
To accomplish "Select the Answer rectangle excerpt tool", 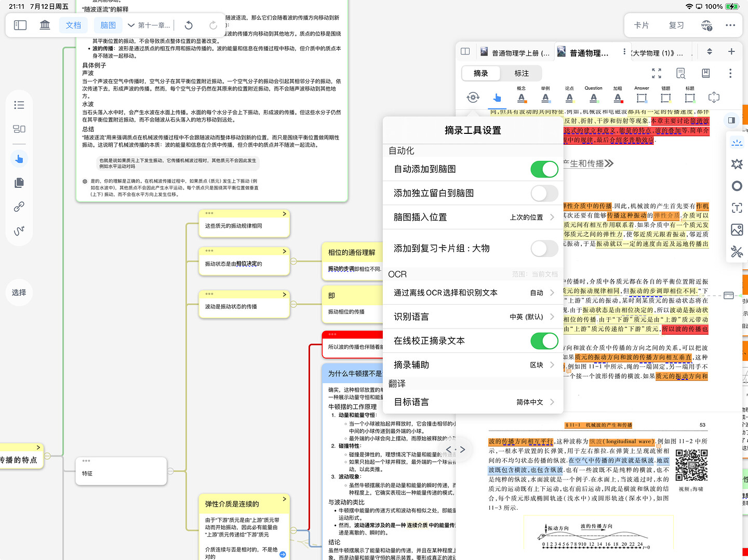I will pos(642,95).
